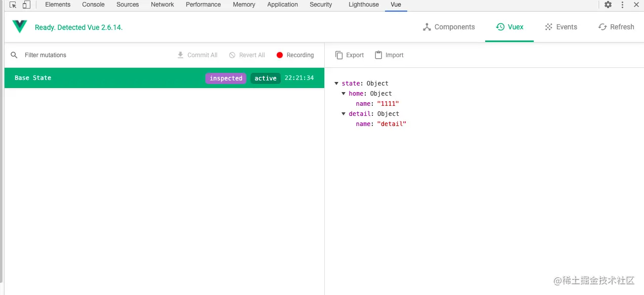Switch to the Components tab

tap(449, 27)
